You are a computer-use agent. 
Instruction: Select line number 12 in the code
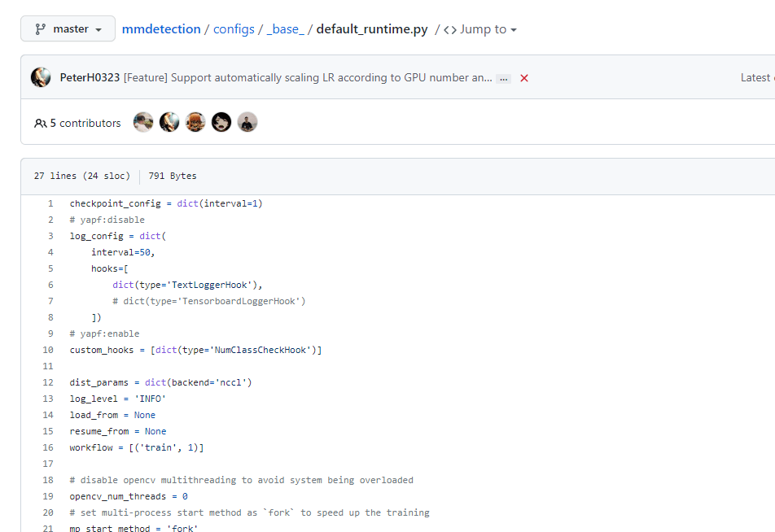click(x=47, y=382)
